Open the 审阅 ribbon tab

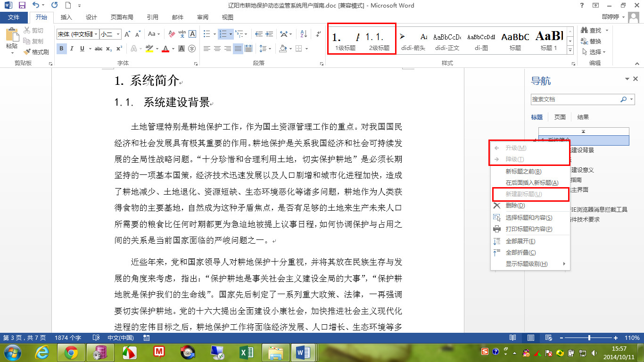click(x=203, y=17)
